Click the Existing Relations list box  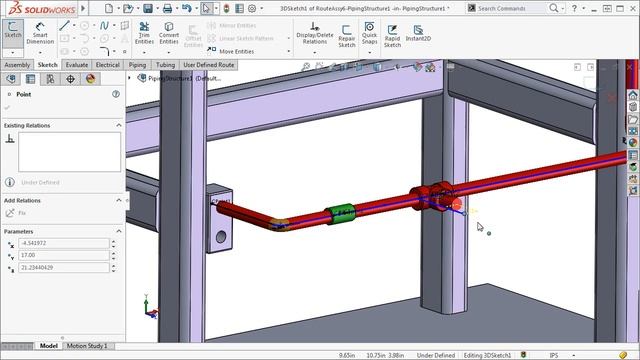(x=69, y=152)
